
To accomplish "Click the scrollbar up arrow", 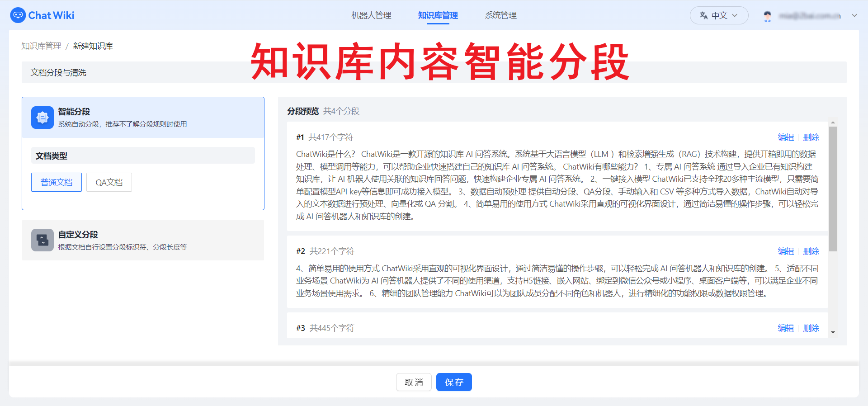I will pos(833,123).
